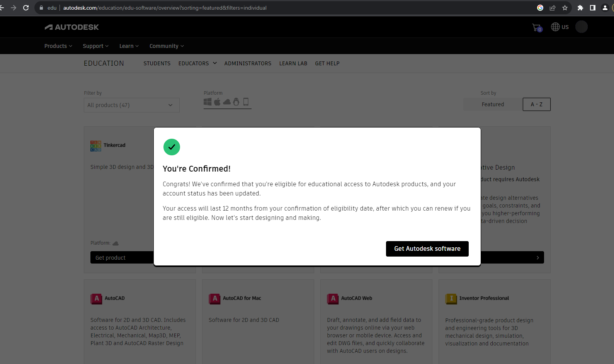614x364 pixels.
Task: Expand the Learn menu
Action: [129, 46]
